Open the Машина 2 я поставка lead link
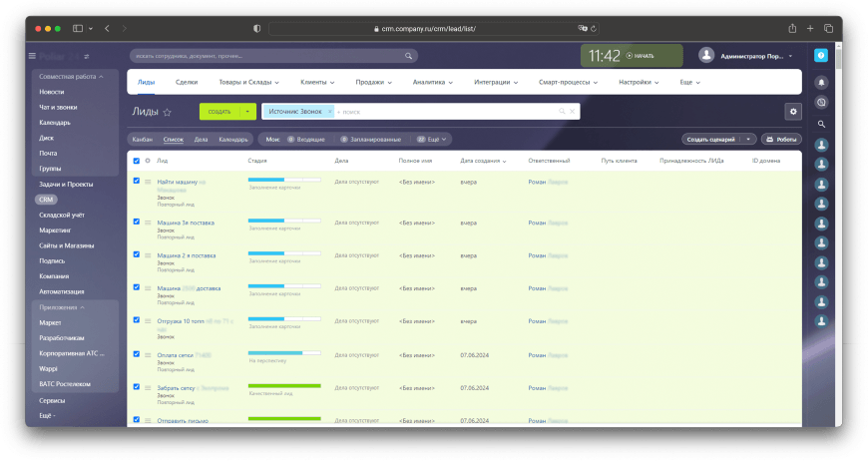 (186, 255)
